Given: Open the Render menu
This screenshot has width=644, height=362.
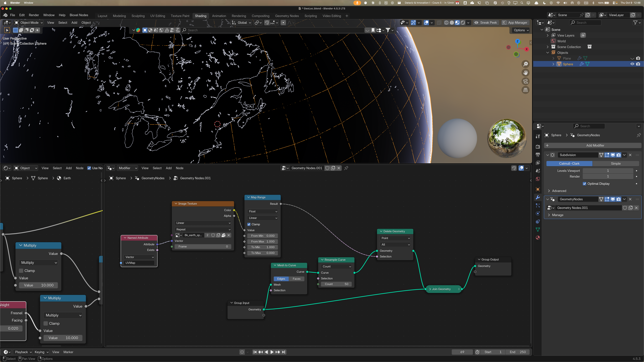Looking at the screenshot, I should tap(34, 15).
